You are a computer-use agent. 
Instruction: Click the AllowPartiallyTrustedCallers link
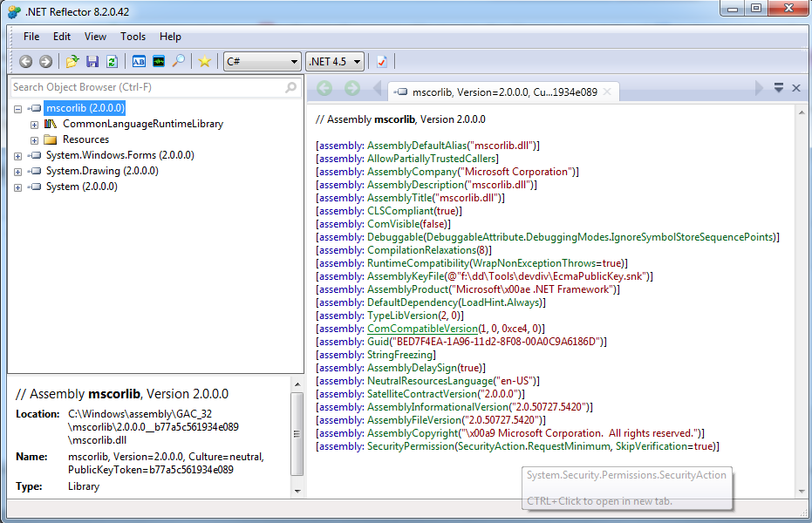(x=432, y=159)
